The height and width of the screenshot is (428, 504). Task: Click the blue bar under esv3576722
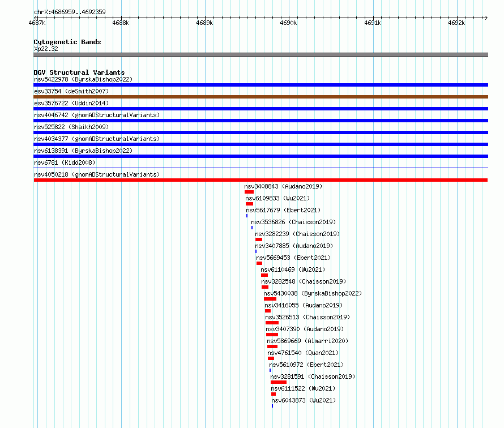pyautogui.click(x=260, y=109)
